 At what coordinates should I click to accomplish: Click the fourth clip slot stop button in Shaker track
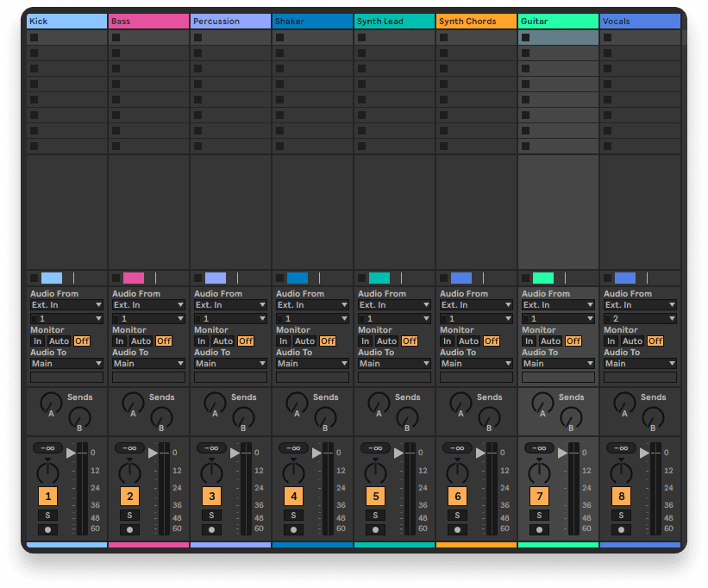pos(280,84)
